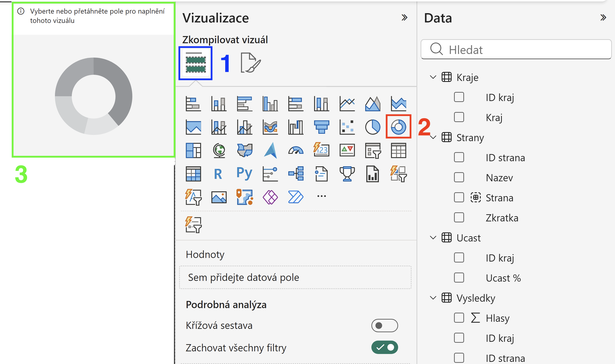Select the image visual icon
The width and height of the screenshot is (615, 364).
point(219,197)
